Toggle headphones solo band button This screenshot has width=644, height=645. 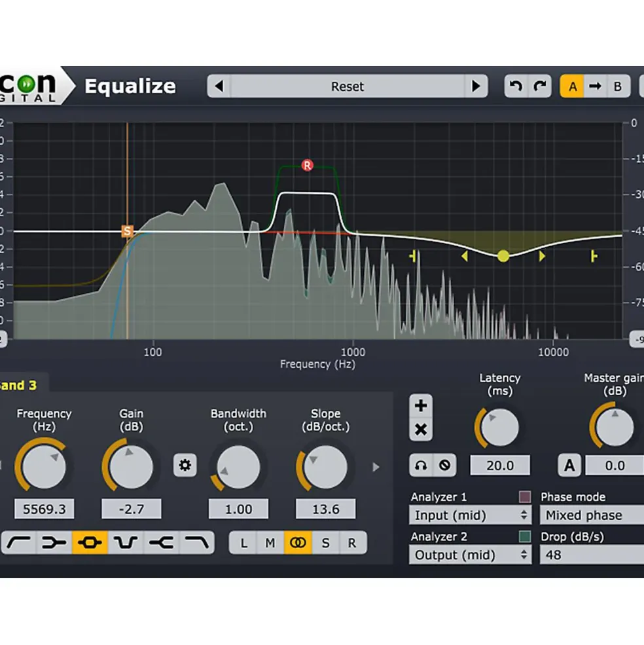click(x=421, y=465)
